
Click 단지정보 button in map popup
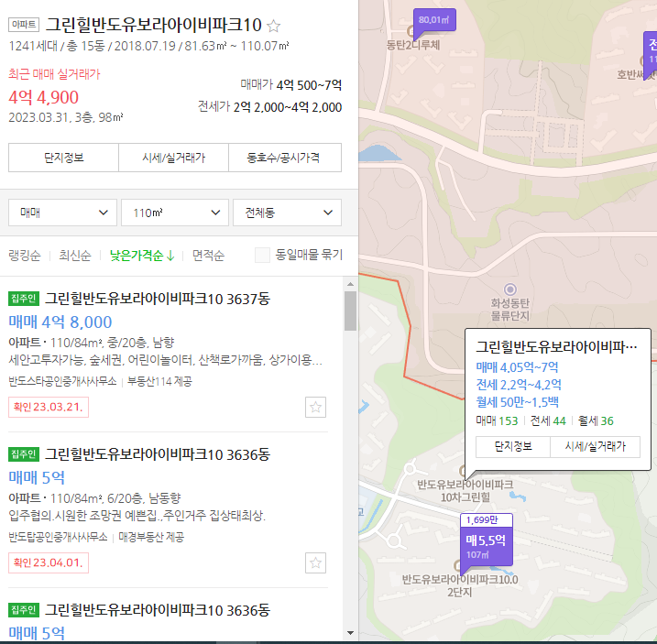[x=513, y=447]
